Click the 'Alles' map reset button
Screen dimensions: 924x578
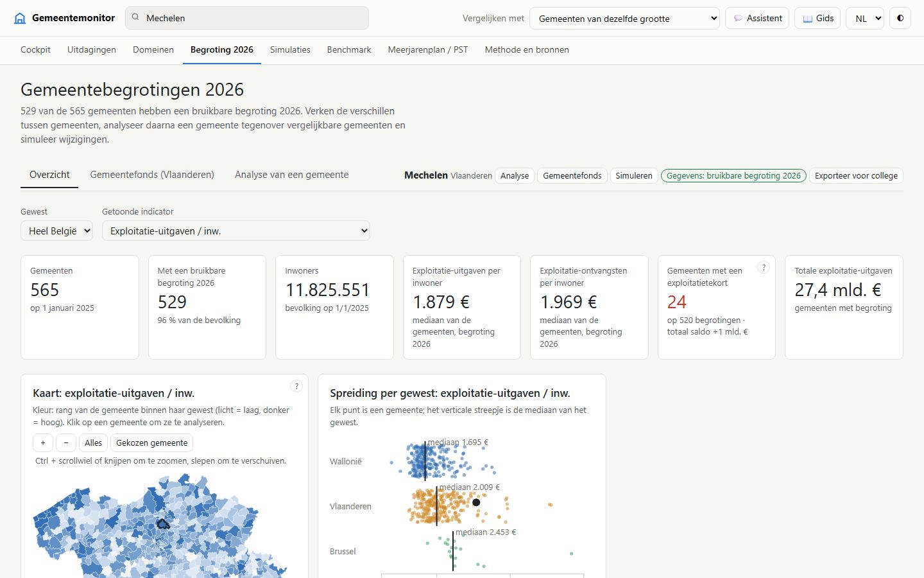coord(93,442)
